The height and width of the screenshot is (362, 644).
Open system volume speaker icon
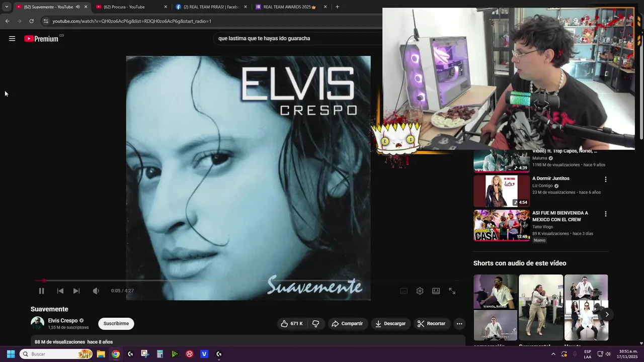[x=608, y=354]
